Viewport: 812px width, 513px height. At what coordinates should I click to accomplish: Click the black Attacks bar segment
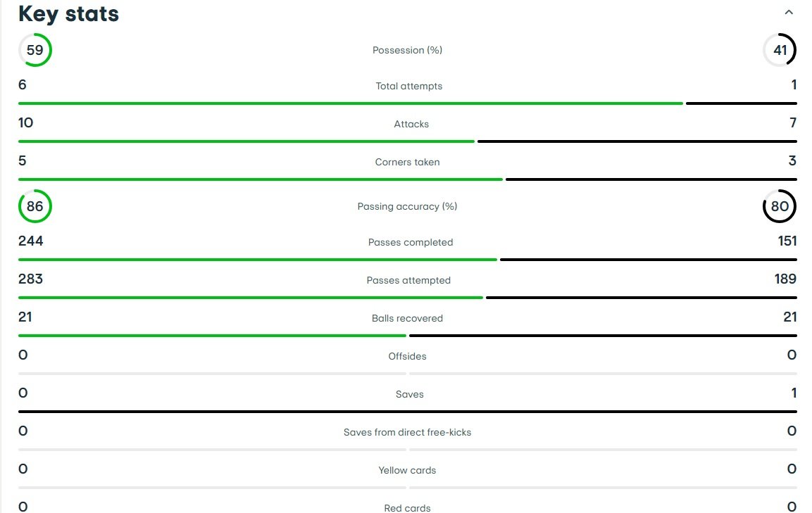pyautogui.click(x=637, y=141)
